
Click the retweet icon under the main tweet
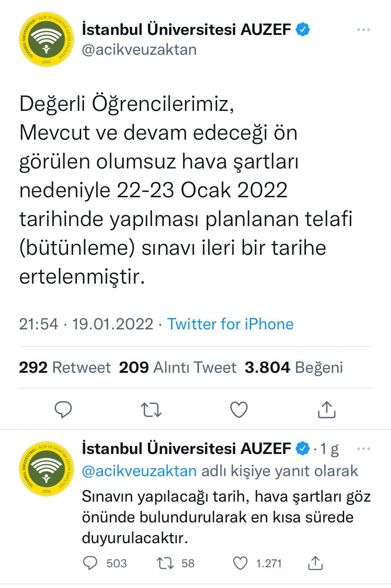(152, 410)
